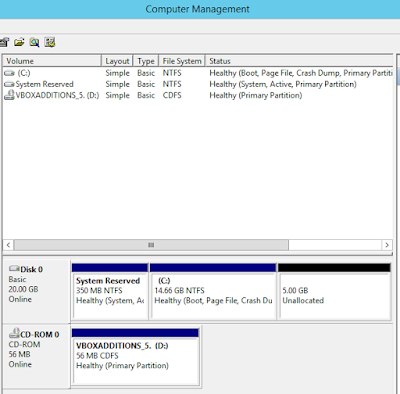Sort by the Status column header
The width and height of the screenshot is (400, 394).
(x=299, y=61)
